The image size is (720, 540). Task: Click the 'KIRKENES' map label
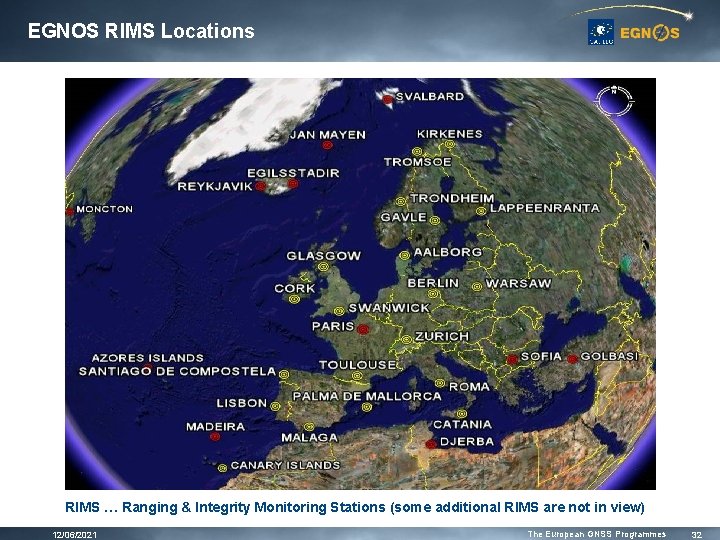click(x=450, y=134)
